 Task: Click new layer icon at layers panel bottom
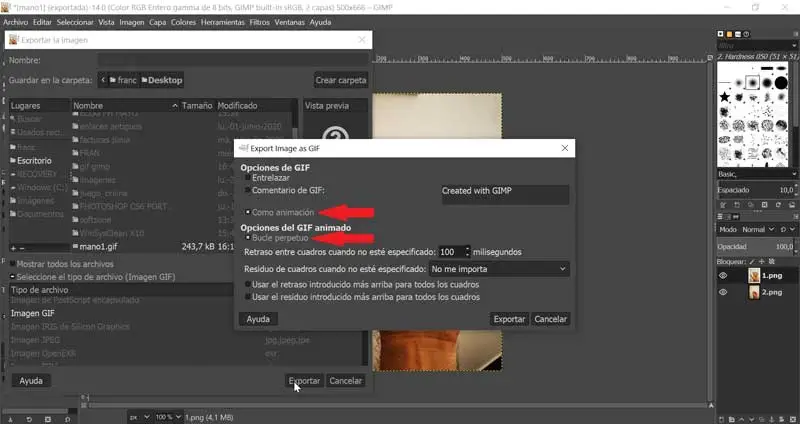(x=721, y=419)
